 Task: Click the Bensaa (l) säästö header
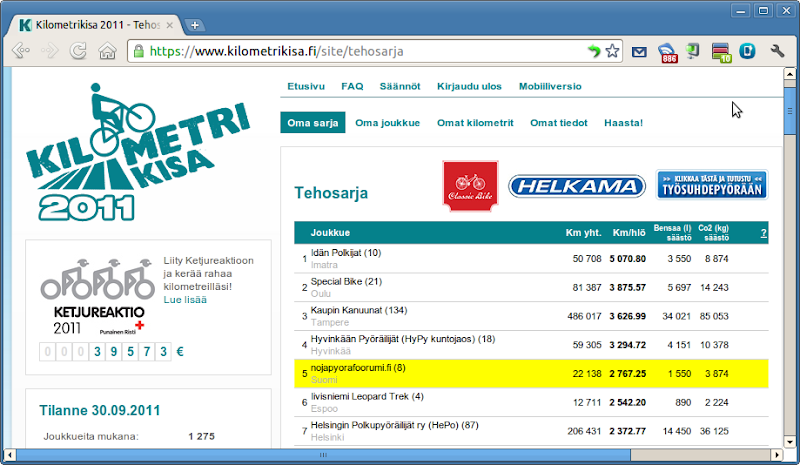672,233
